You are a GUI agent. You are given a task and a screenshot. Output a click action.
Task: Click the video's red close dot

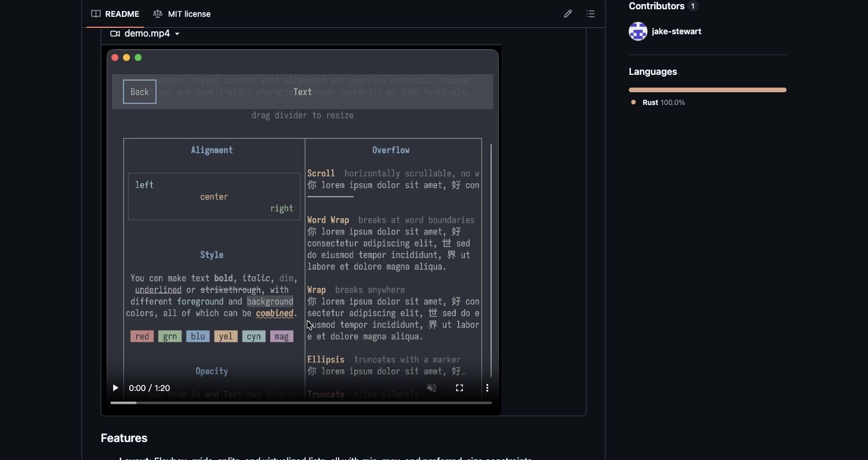tap(115, 57)
